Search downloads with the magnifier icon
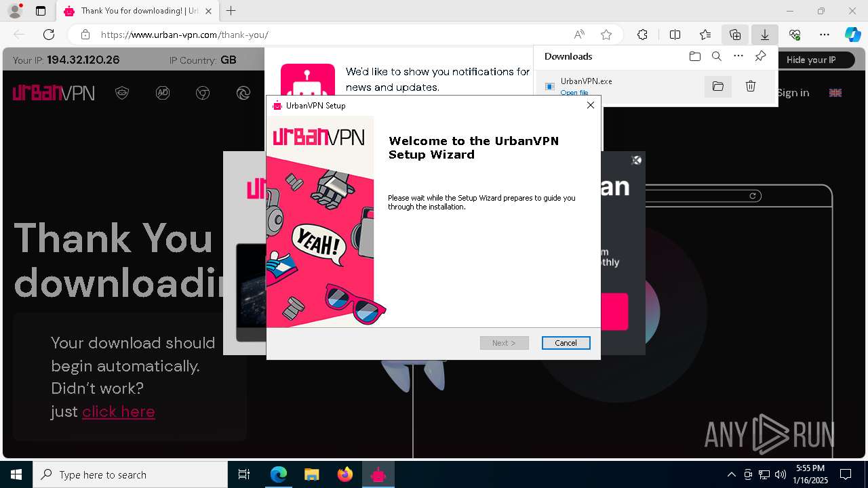The height and width of the screenshot is (488, 868). (x=717, y=56)
